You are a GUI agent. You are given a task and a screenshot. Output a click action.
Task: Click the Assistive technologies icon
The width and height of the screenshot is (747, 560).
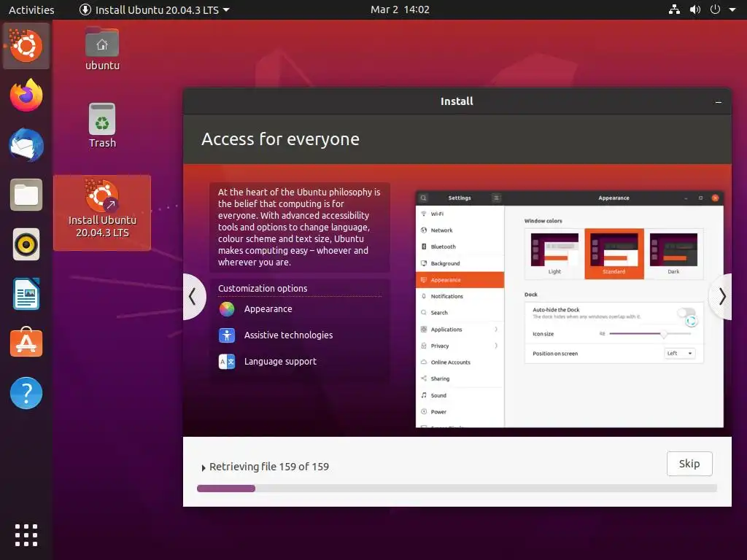[x=227, y=335]
